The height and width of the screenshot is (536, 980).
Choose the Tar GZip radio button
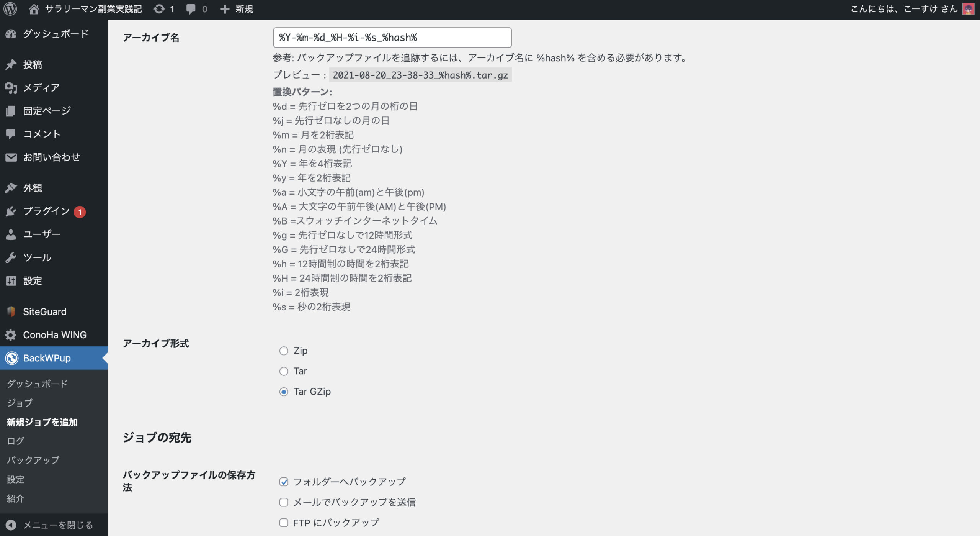click(x=284, y=392)
